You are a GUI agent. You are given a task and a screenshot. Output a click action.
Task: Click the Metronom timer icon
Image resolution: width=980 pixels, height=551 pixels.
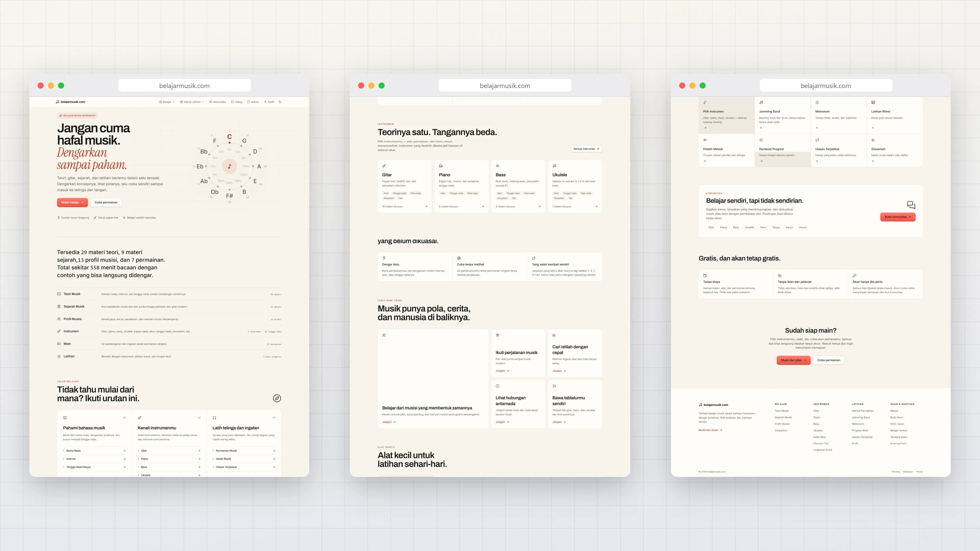pyautogui.click(x=817, y=102)
